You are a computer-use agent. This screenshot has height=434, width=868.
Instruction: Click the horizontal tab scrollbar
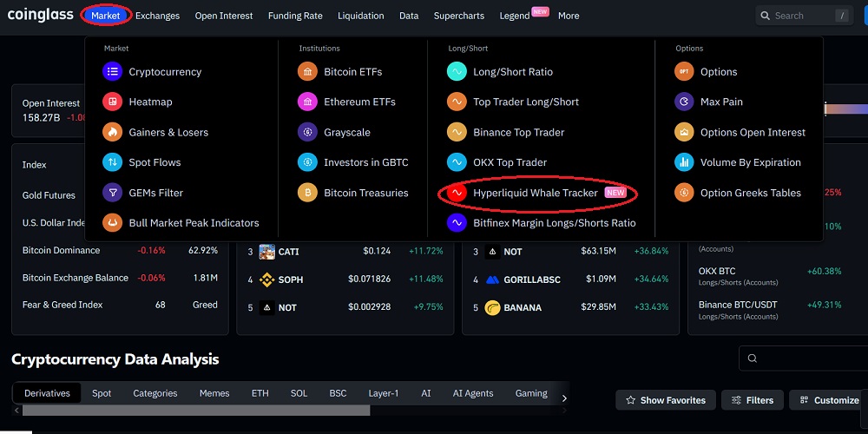196,411
